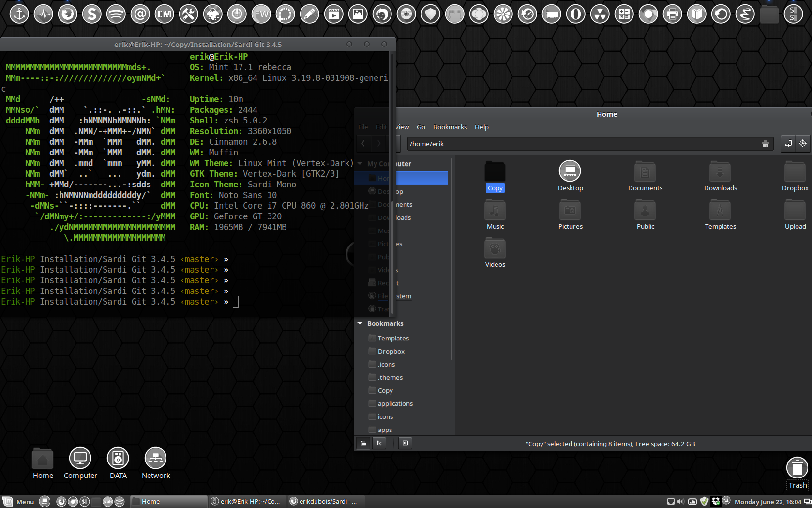Launch Firefox from the top dock
This screenshot has height=508, width=812.
[67, 14]
